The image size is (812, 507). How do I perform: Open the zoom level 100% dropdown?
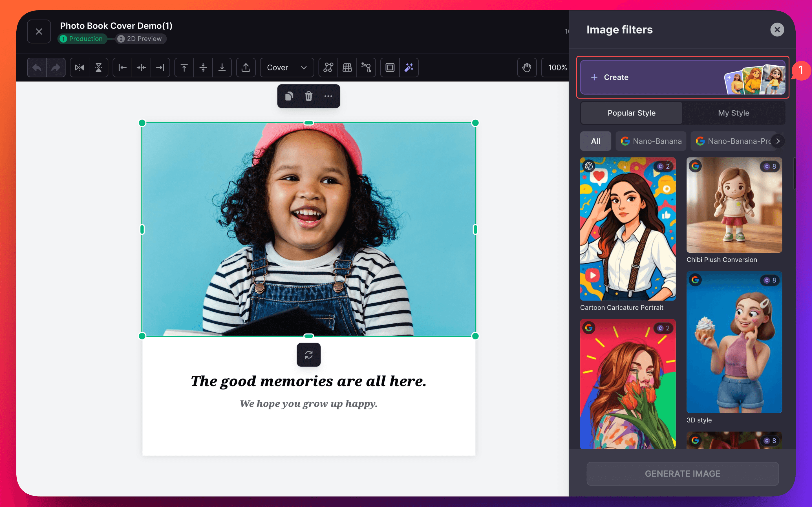pos(557,67)
